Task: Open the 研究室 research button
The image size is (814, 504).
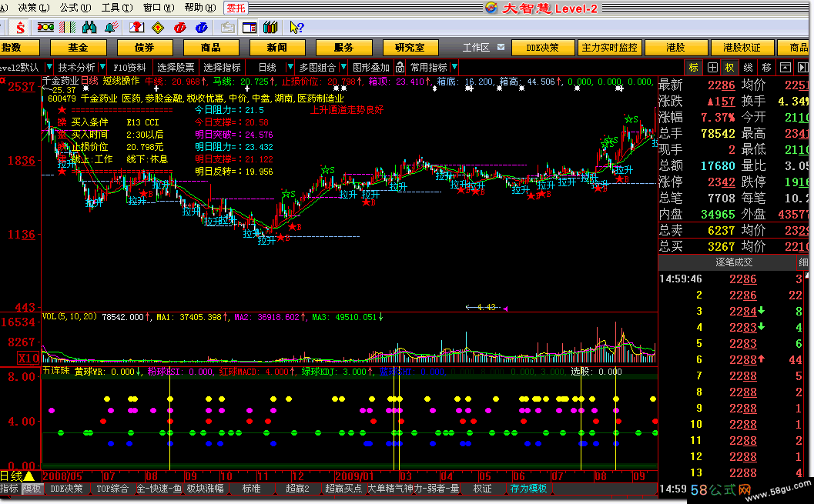Action: [x=410, y=48]
